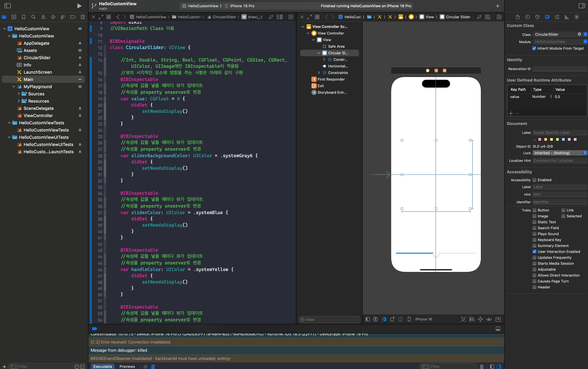Open the Add New Constraints menu
The width and height of the screenshot is (588, 369).
pos(480,319)
